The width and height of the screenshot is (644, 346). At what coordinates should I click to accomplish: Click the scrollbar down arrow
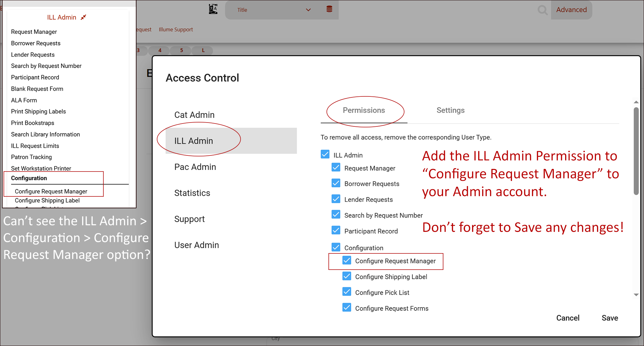[x=636, y=295]
